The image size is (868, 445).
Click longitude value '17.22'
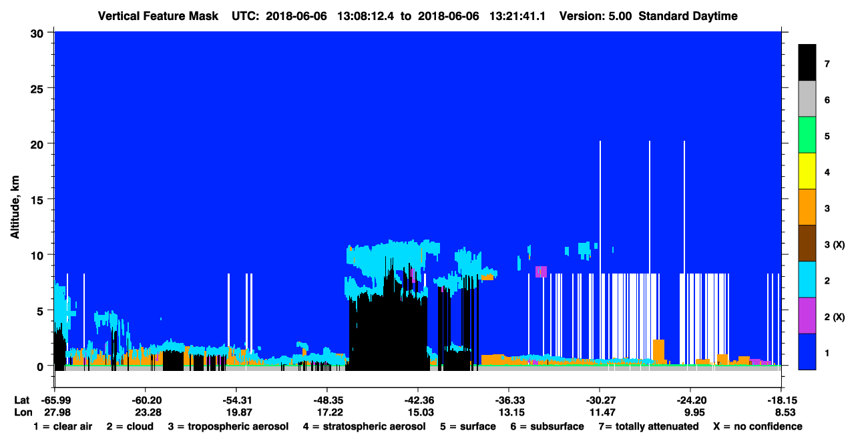pyautogui.click(x=329, y=412)
